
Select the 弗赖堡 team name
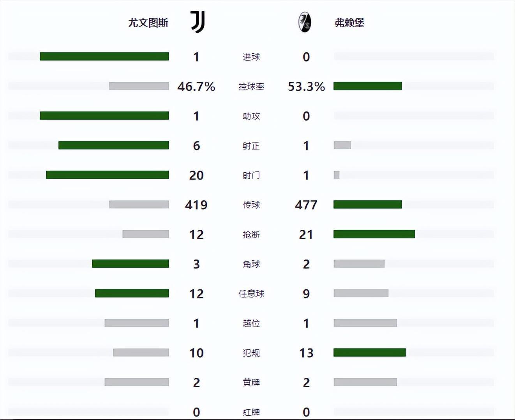349,23
